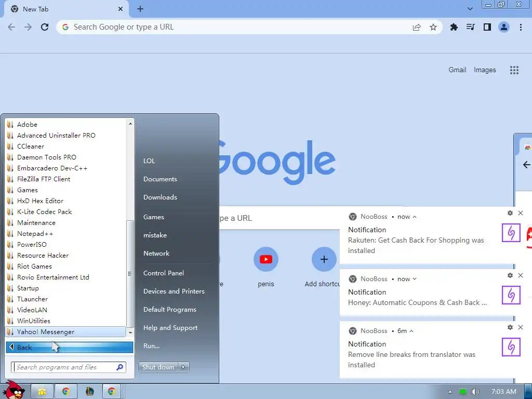
Task: Go forward with Chrome's forward arrow
Action: (x=28, y=27)
